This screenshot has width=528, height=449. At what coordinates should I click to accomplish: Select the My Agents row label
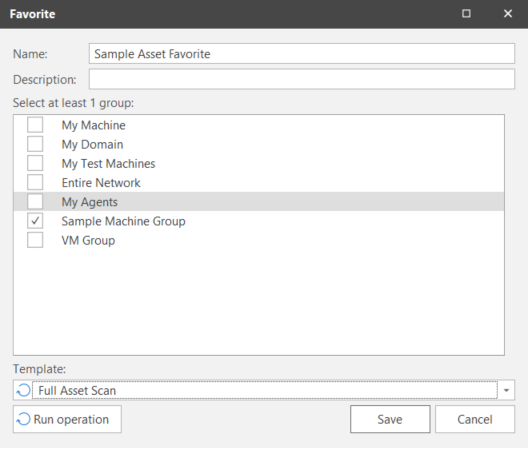(90, 202)
